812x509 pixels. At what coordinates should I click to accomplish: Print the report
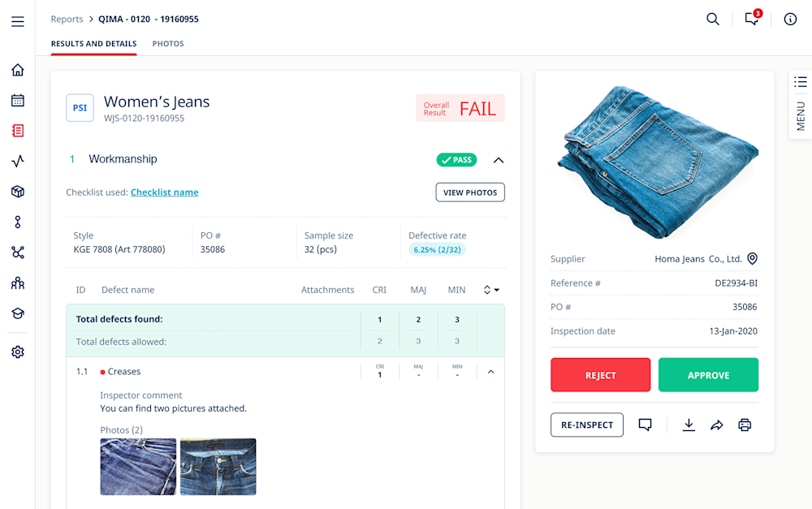click(x=745, y=425)
